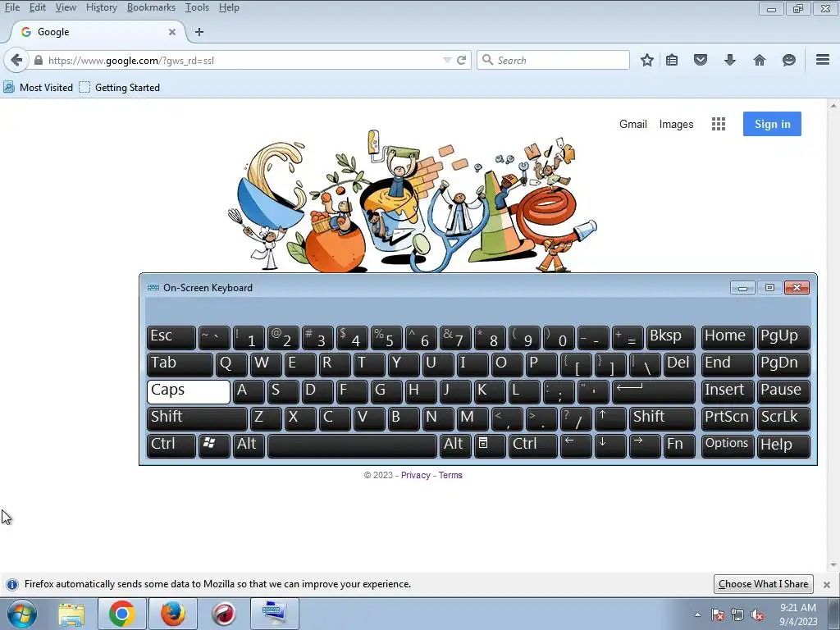
Task: Click the Firefox Search box
Action: (553, 60)
